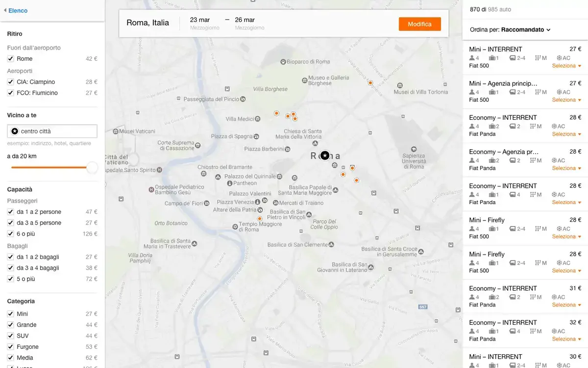Select Basilica di Santa Maria in Trastevere marker
This screenshot has height=368, width=588.
(x=195, y=243)
